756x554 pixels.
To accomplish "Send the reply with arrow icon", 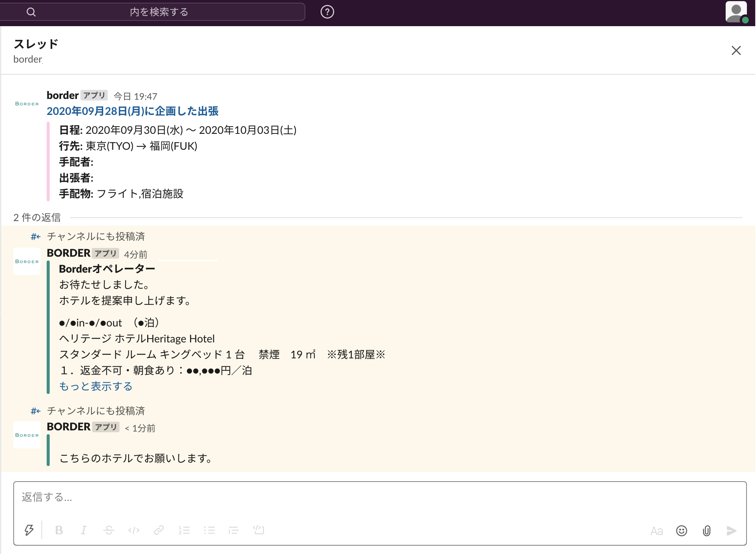I will [x=731, y=531].
